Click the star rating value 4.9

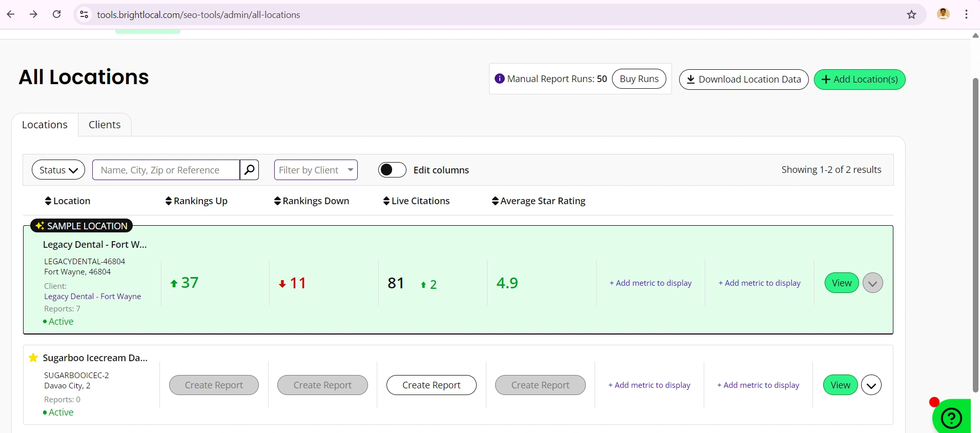click(x=507, y=283)
